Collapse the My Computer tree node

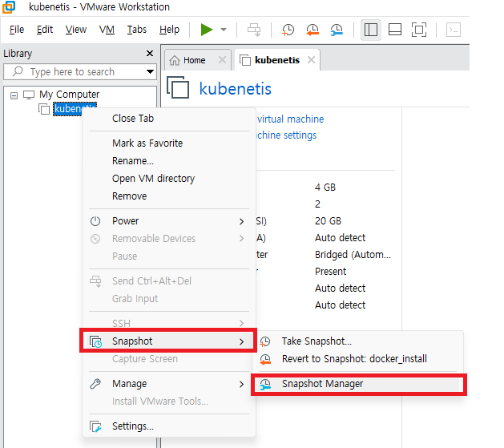pyautogui.click(x=14, y=95)
